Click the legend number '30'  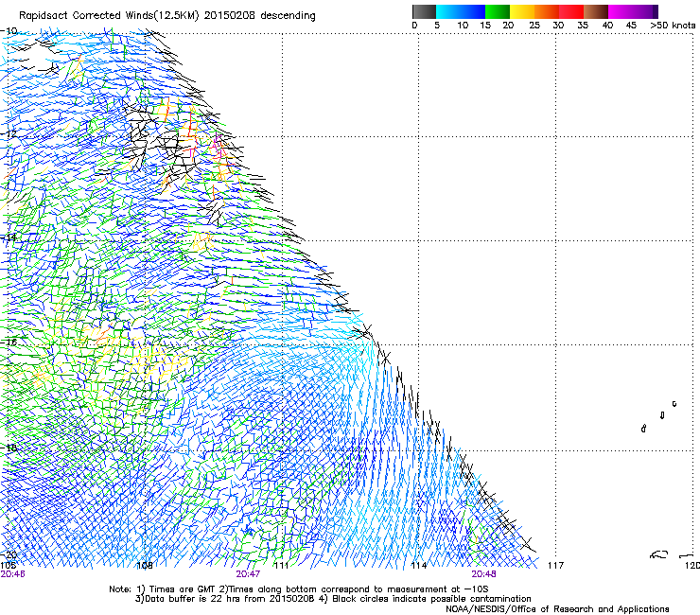pos(558,26)
